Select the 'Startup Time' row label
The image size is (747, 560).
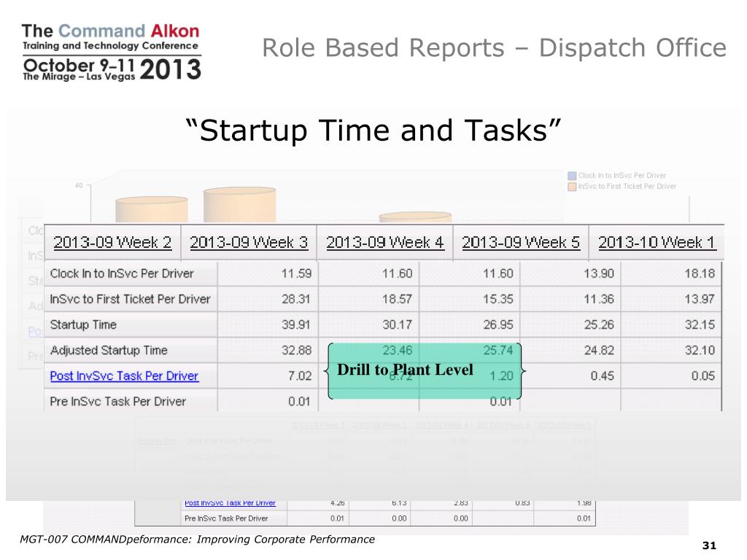click(x=83, y=324)
